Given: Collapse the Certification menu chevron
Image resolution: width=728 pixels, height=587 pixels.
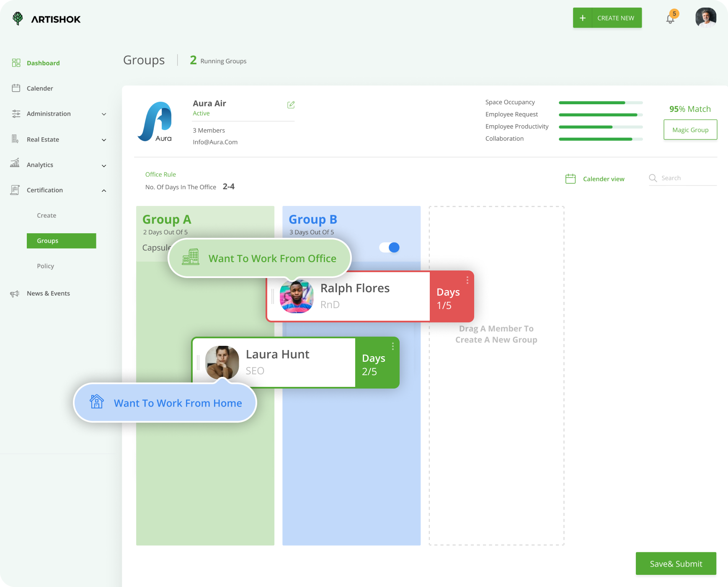Looking at the screenshot, I should click(104, 191).
